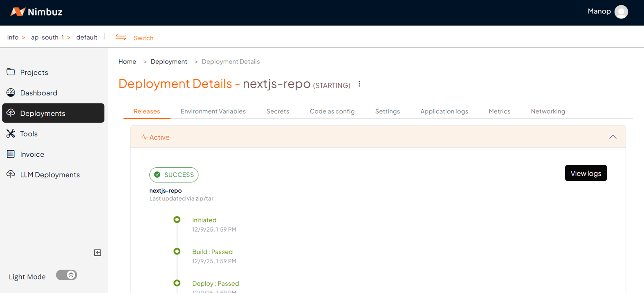The image size is (644, 293).
Task: Click the Tools wrench icon in sidebar
Action: (x=11, y=133)
